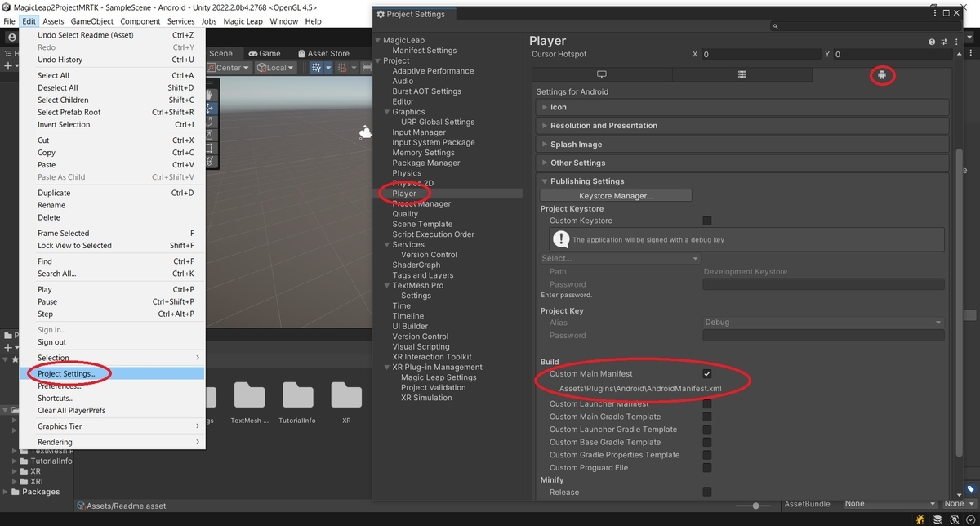Viewport: 980px width, 526px height.
Task: Open the Assets menu
Action: tap(53, 21)
